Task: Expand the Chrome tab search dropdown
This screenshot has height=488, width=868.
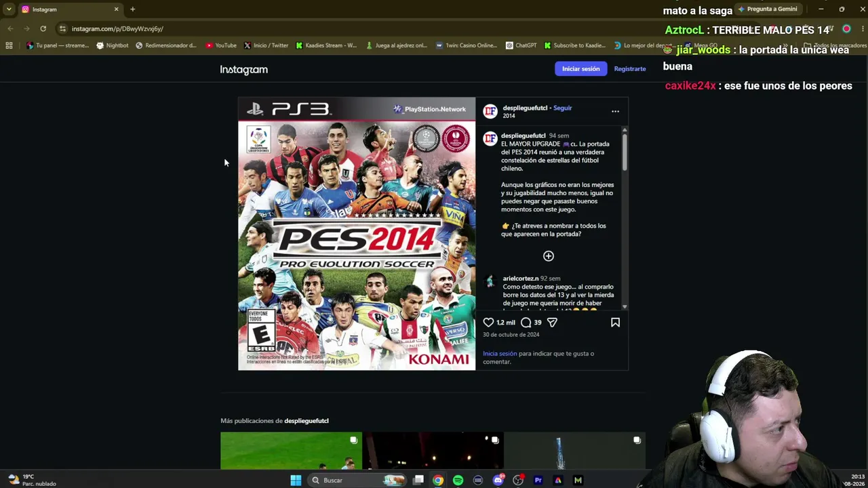Action: tap(9, 9)
